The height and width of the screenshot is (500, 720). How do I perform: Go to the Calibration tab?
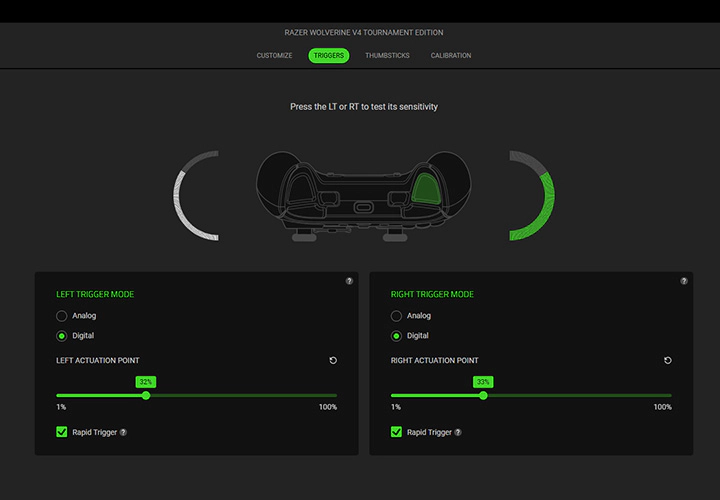click(x=450, y=56)
